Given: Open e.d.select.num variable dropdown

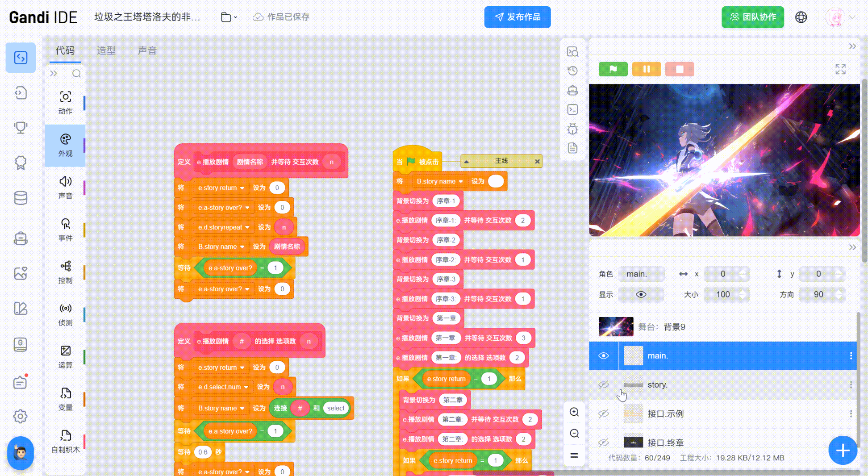Looking at the screenshot, I should click(x=223, y=387).
